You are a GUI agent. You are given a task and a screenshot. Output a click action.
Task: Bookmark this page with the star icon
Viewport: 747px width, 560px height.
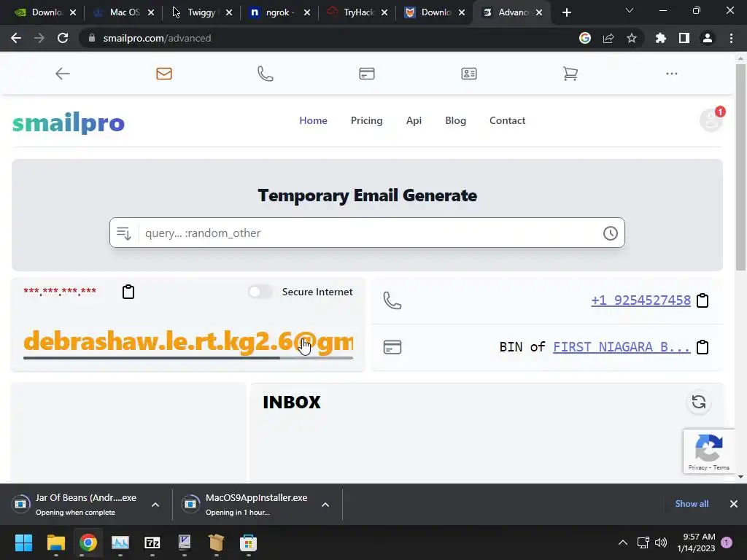[x=632, y=38]
